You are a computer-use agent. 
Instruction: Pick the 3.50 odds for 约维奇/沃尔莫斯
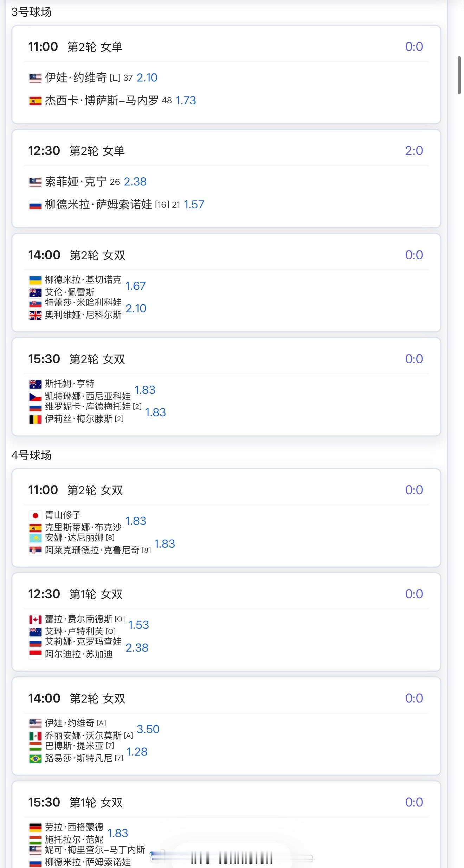click(x=148, y=729)
